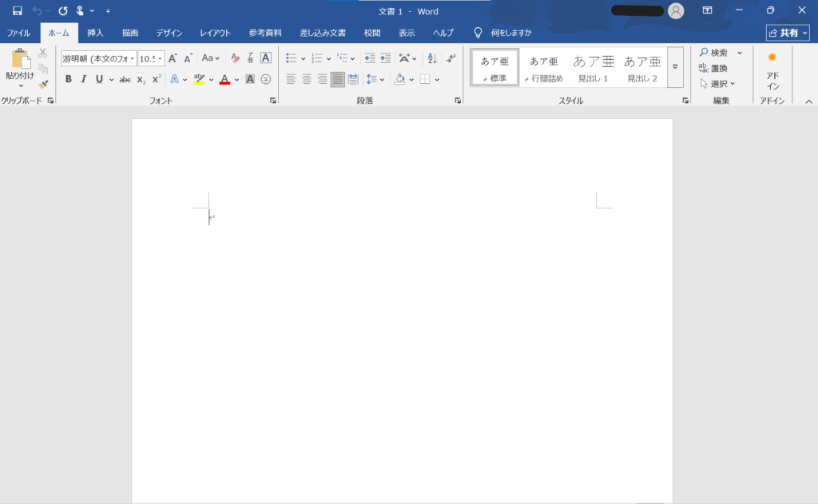818x504 pixels.
Task: Open the 選択 dropdown in editing group
Action: 717,84
